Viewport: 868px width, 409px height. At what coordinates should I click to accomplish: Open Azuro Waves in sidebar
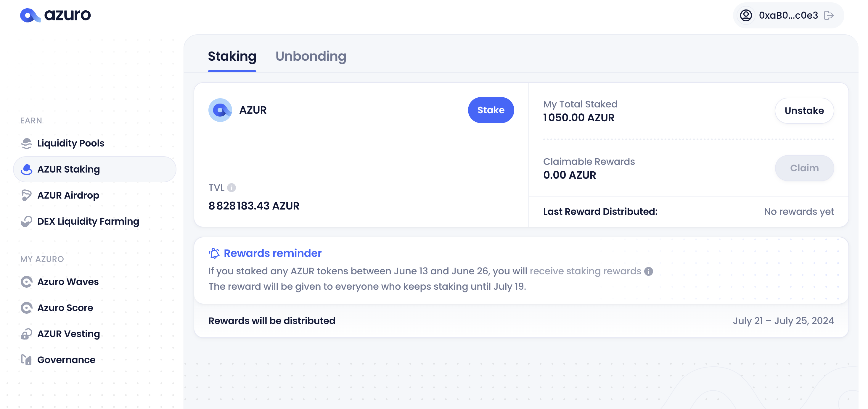[68, 282]
